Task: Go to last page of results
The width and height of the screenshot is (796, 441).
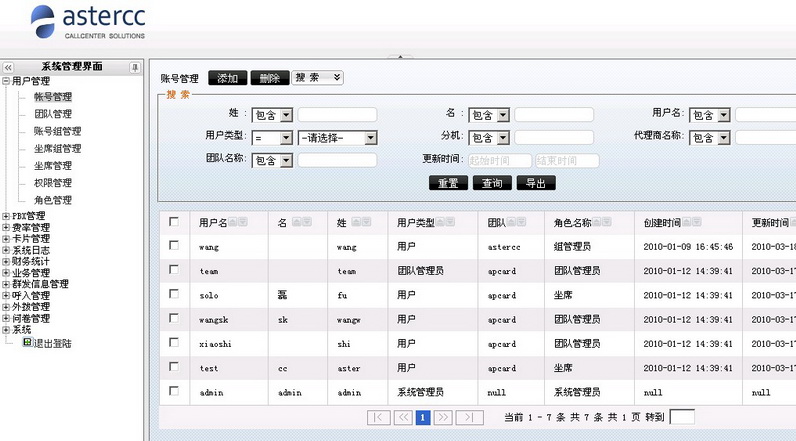Action: [470, 417]
